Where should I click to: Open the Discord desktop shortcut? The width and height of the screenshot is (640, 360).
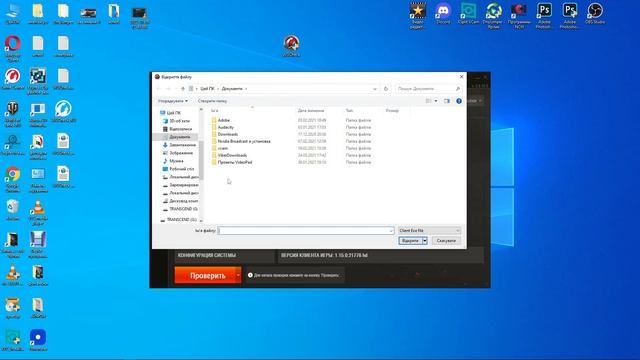click(x=443, y=13)
